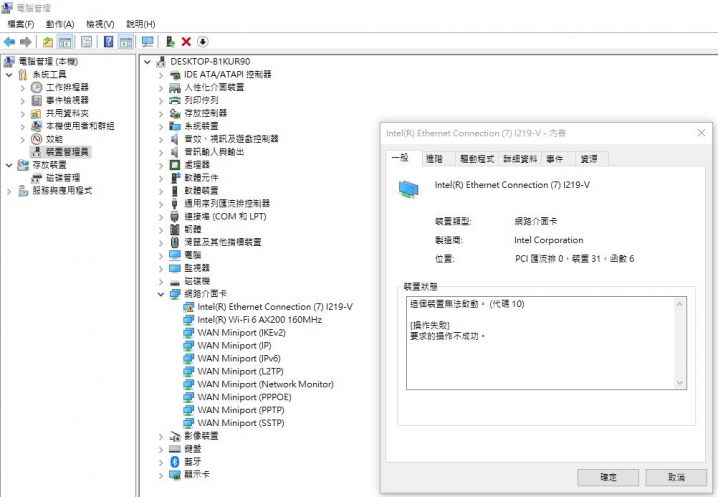Viewport: 720px width, 497px height.
Task: Select the 磁碟機 category
Action: click(x=197, y=281)
